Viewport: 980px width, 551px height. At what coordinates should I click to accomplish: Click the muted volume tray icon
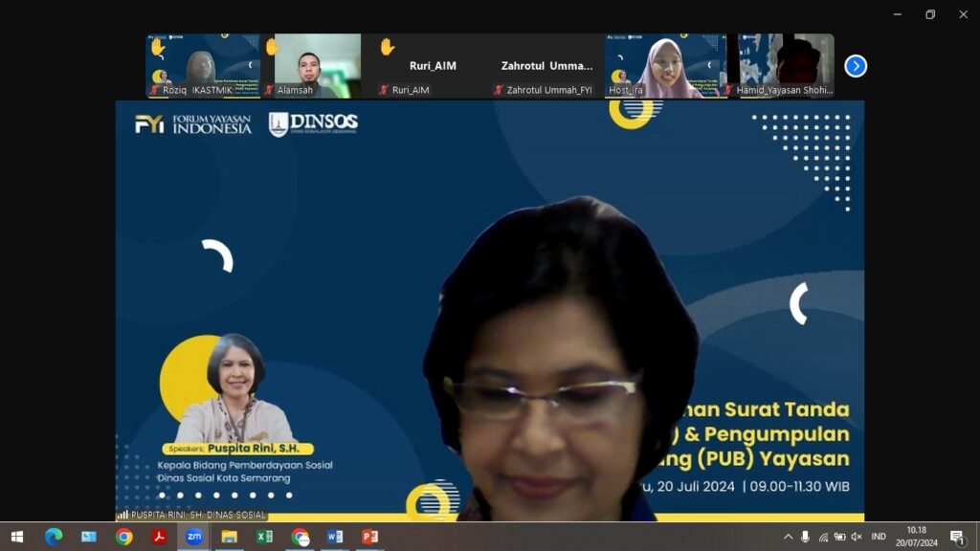pos(857,537)
